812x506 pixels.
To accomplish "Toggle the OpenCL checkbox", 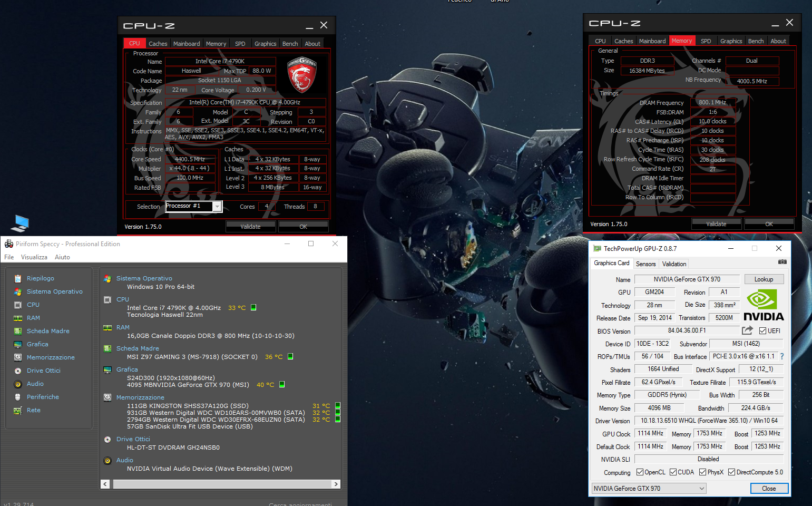I will 640,472.
